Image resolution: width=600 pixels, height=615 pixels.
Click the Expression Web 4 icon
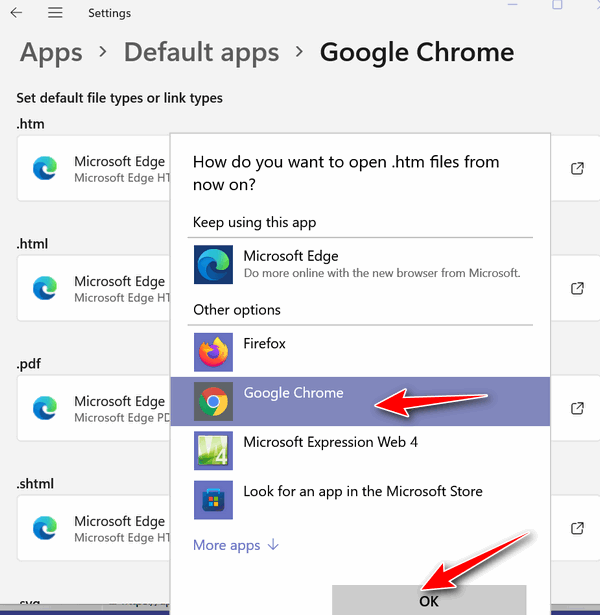coord(213,451)
